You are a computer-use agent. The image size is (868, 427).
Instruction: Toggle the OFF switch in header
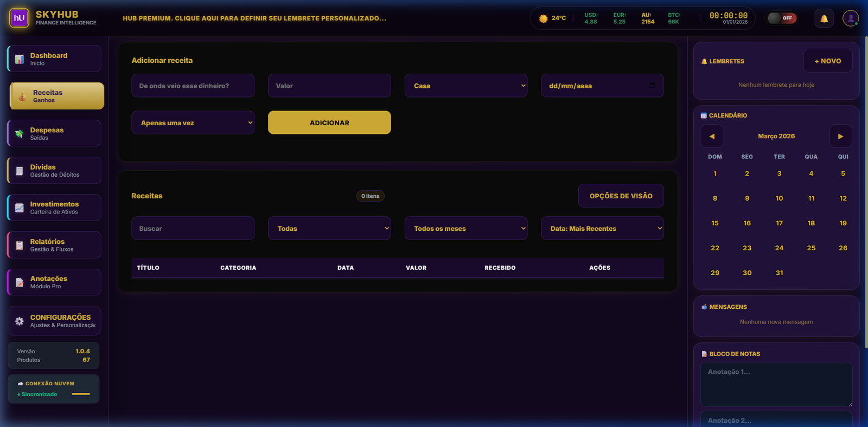(x=781, y=18)
